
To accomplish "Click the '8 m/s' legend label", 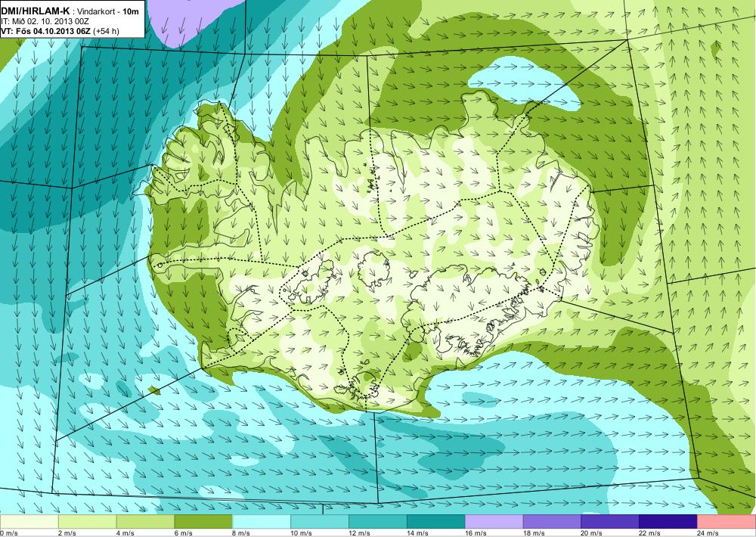I will (241, 533).
